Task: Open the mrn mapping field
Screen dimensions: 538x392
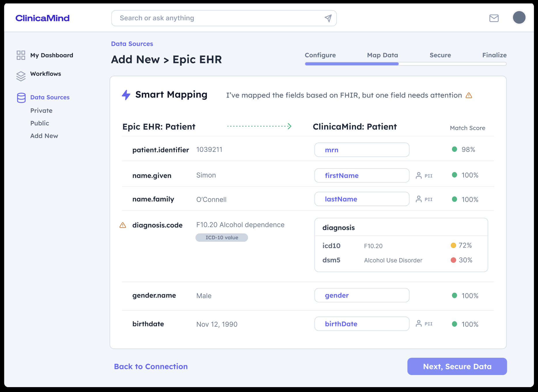Action: pyautogui.click(x=362, y=150)
